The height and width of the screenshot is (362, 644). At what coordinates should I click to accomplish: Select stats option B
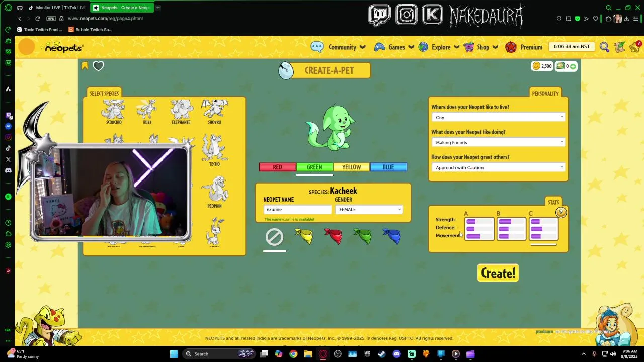click(x=511, y=229)
